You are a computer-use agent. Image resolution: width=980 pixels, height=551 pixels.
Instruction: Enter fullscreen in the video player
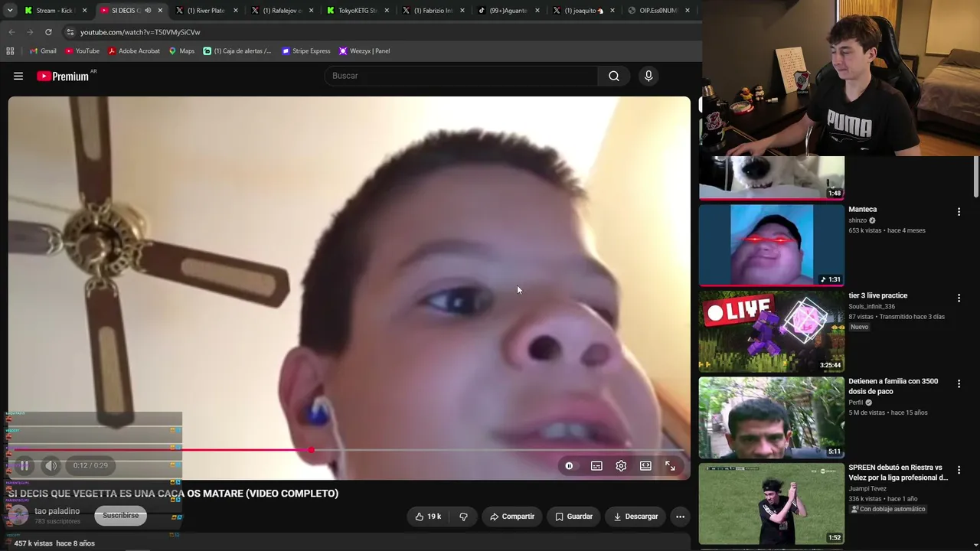pos(670,465)
